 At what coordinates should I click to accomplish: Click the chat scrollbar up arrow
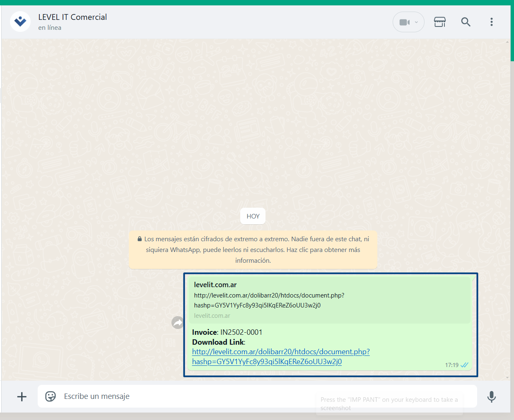click(x=507, y=42)
